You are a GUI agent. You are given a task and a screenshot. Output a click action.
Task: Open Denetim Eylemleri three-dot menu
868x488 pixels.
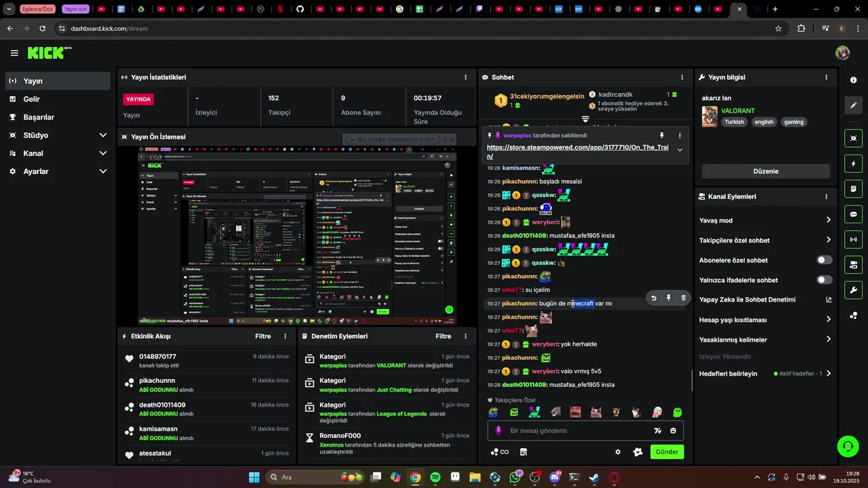(465, 336)
